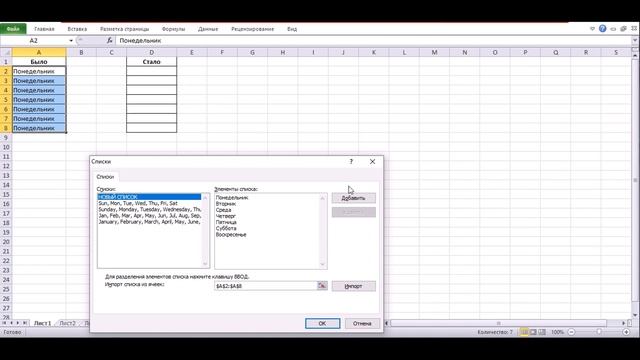Open the Формулы ribbon tab
This screenshot has width=640, height=360.
point(173,29)
